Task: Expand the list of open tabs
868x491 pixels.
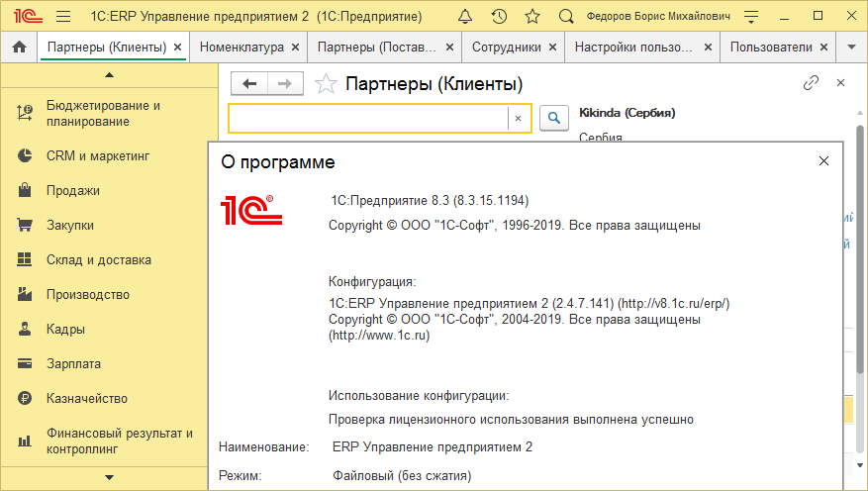Action: (852, 48)
